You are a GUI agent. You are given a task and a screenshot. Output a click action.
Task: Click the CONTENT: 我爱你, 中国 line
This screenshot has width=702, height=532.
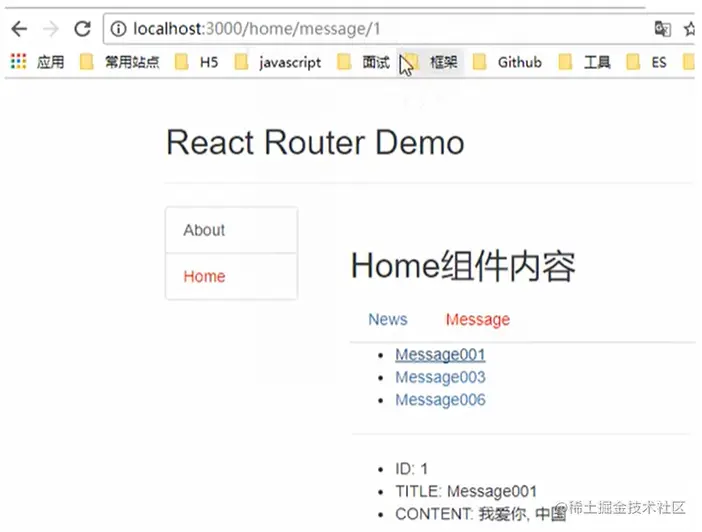481,514
